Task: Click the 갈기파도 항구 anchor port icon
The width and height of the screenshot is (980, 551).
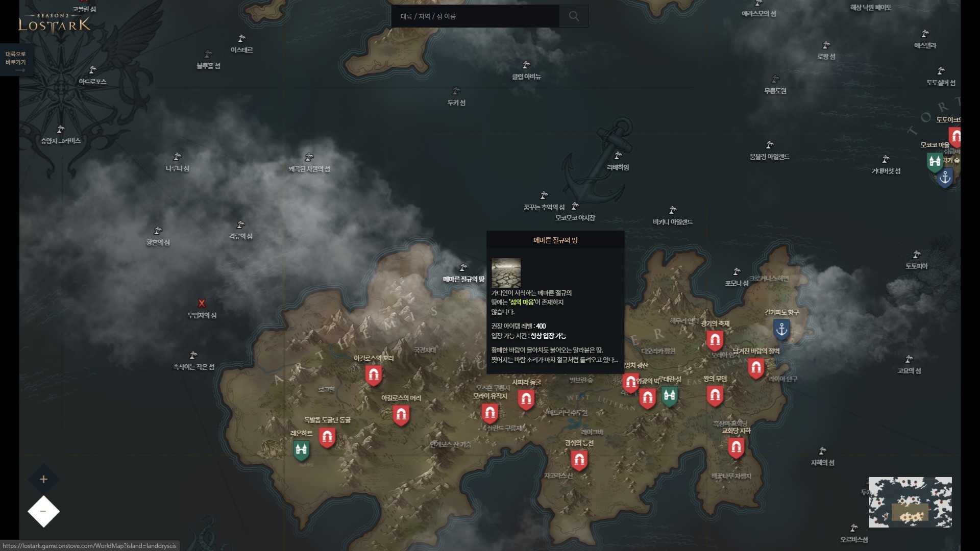Action: pos(781,331)
